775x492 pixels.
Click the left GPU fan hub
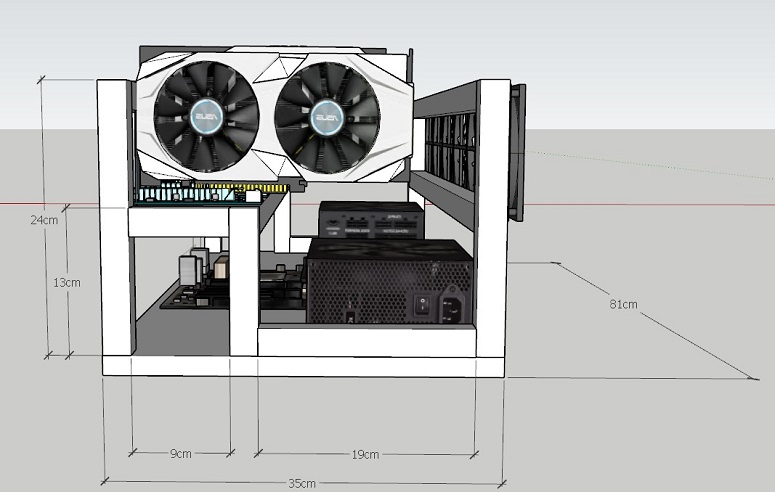pyautogui.click(x=207, y=117)
